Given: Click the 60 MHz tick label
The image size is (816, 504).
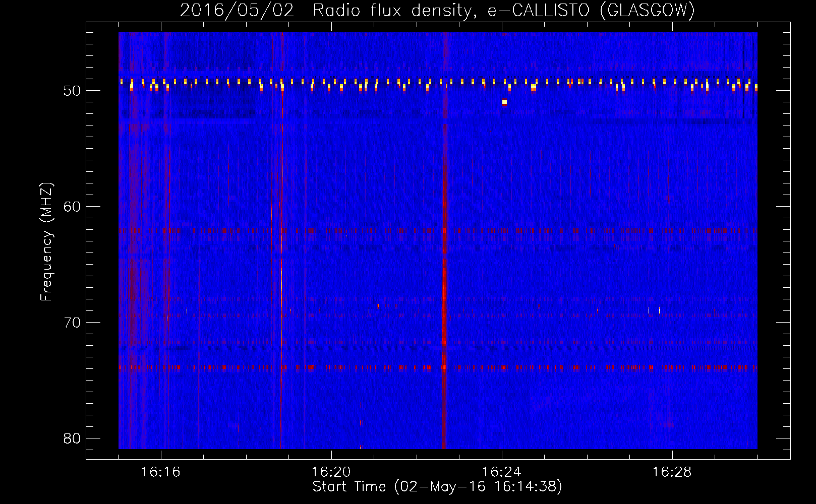Looking at the screenshot, I should pyautogui.click(x=72, y=207).
